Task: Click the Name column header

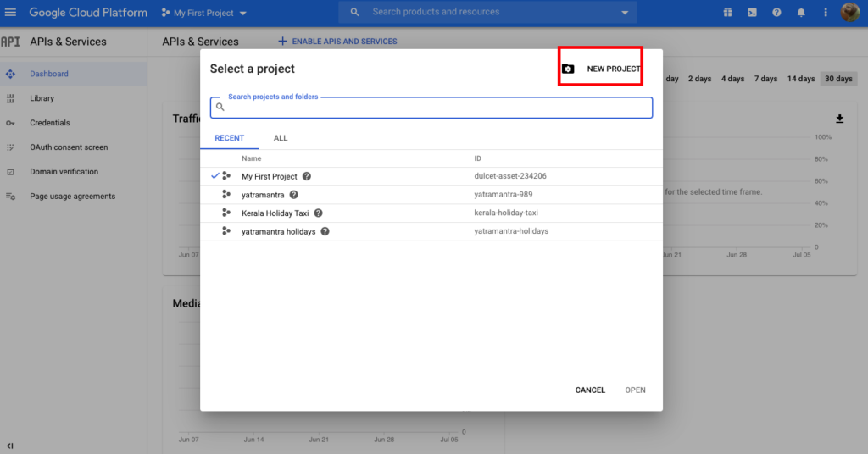Action: (x=251, y=158)
